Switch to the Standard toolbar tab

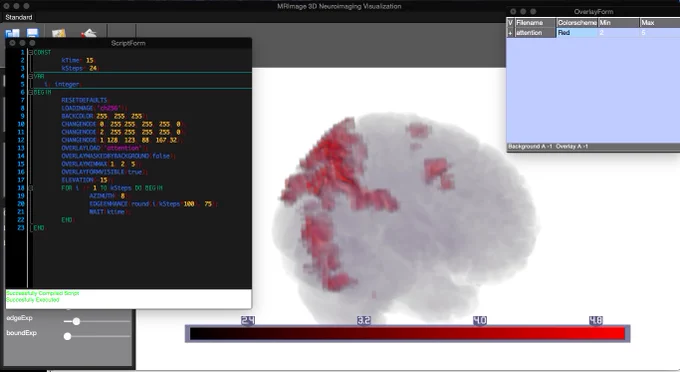tap(19, 17)
